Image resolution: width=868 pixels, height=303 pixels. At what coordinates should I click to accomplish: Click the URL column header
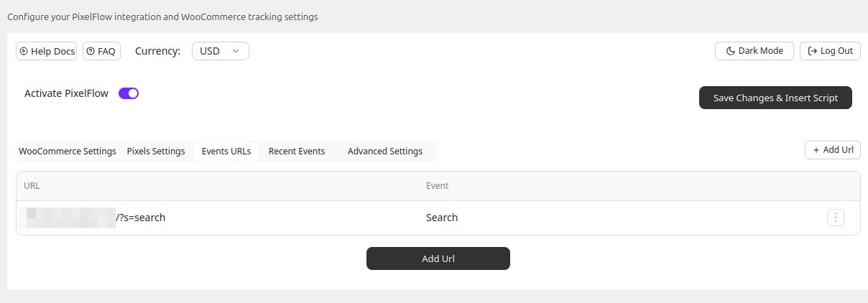32,186
